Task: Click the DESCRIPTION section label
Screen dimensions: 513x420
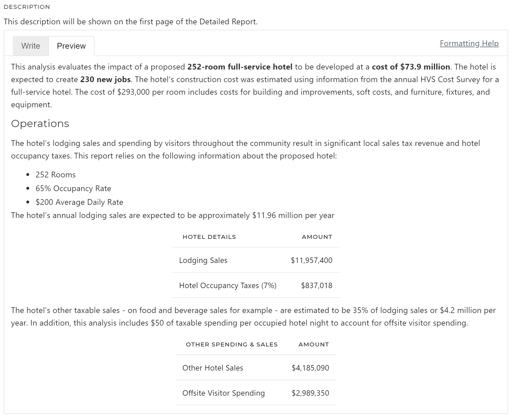Action: tap(27, 7)
